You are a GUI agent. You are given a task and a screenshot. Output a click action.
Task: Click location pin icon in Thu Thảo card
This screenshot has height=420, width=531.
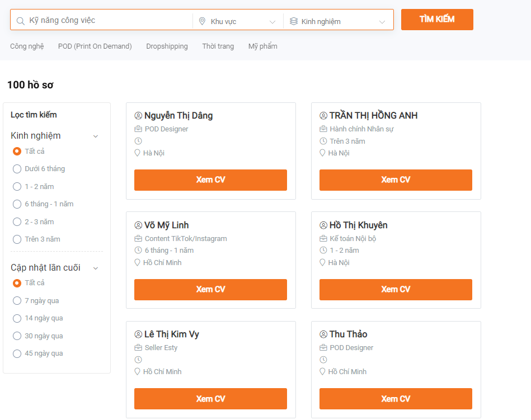[x=323, y=371]
